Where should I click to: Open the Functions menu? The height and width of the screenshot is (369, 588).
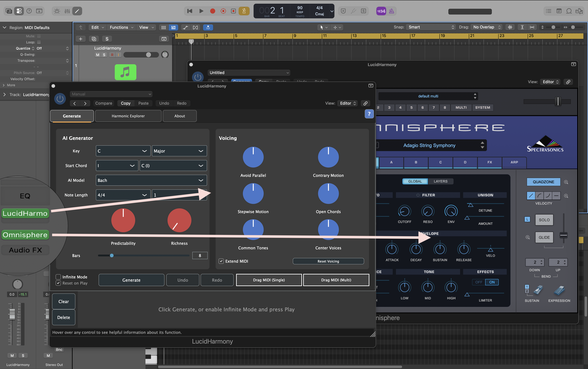(121, 27)
